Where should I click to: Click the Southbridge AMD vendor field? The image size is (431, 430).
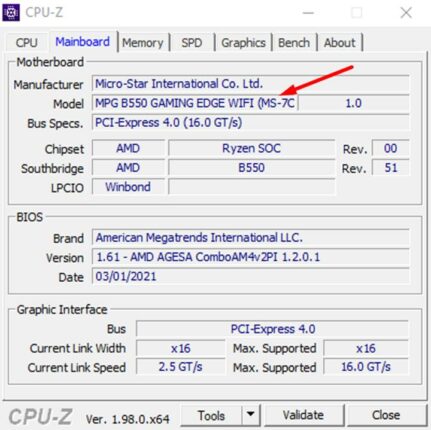tap(128, 168)
